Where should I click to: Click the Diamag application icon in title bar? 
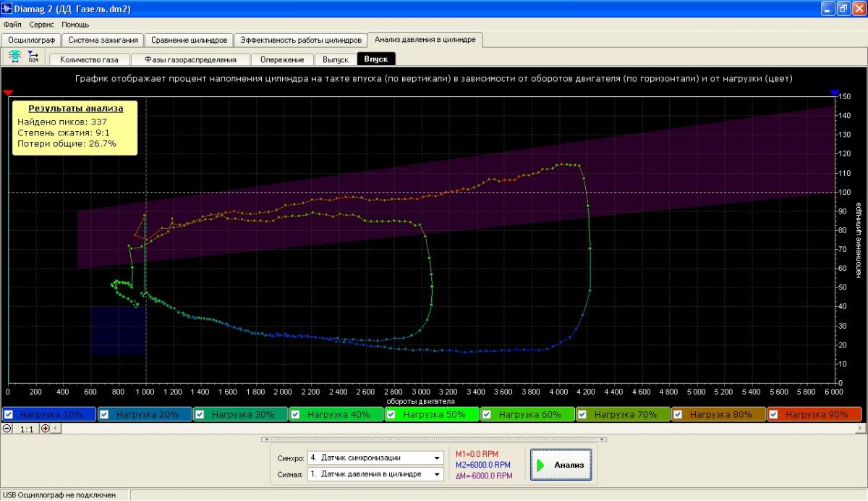(x=7, y=9)
